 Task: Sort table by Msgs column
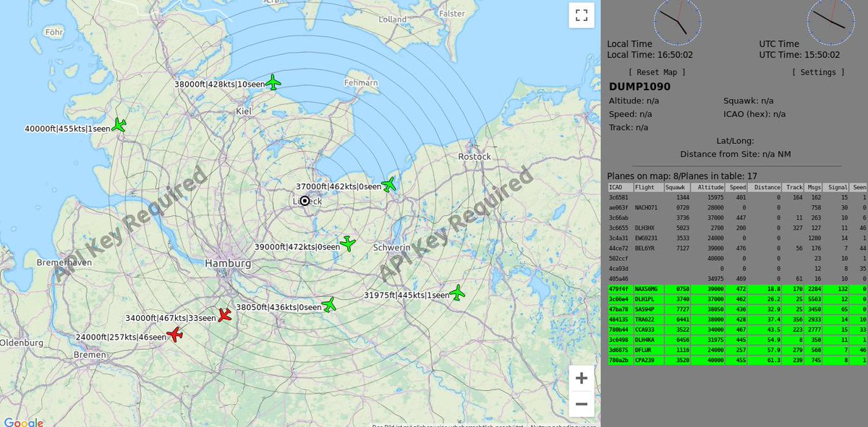tap(814, 187)
